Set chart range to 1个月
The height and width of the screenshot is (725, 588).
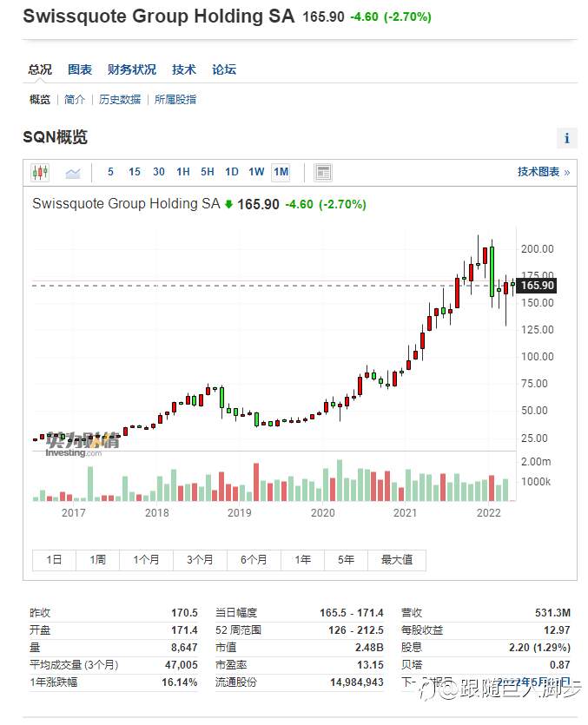146,560
